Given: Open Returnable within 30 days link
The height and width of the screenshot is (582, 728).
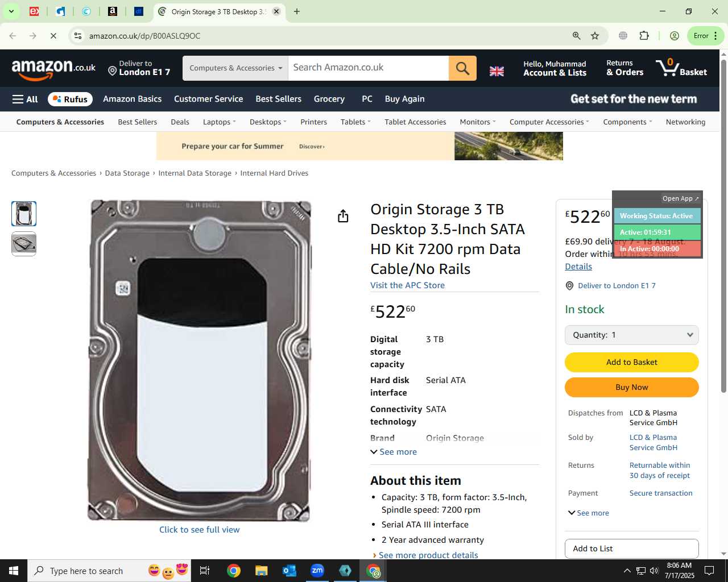Looking at the screenshot, I should 659,470.
